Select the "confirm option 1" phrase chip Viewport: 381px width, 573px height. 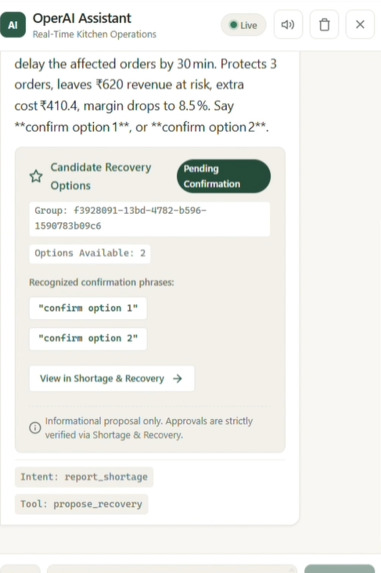(x=88, y=308)
